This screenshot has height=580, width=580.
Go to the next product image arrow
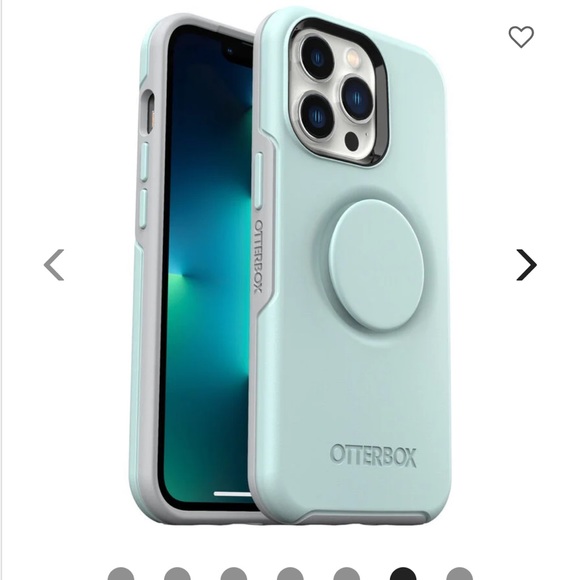point(527,265)
